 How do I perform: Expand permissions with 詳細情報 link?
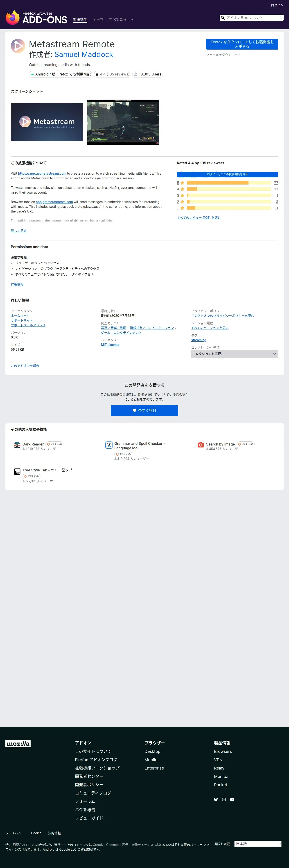click(x=17, y=284)
